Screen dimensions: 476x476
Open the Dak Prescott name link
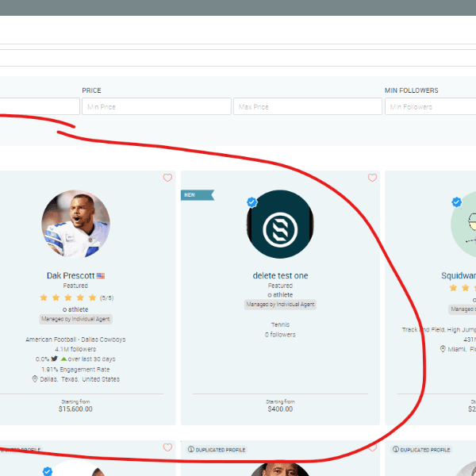(70, 276)
